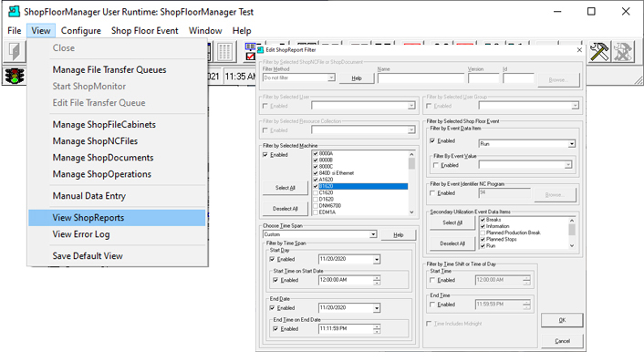Open the Window menu

205,31
